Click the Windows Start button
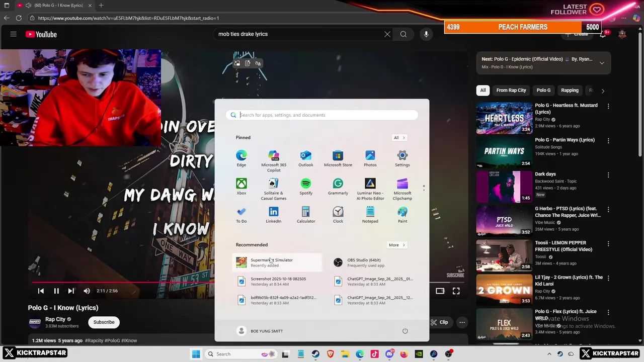 point(196,354)
